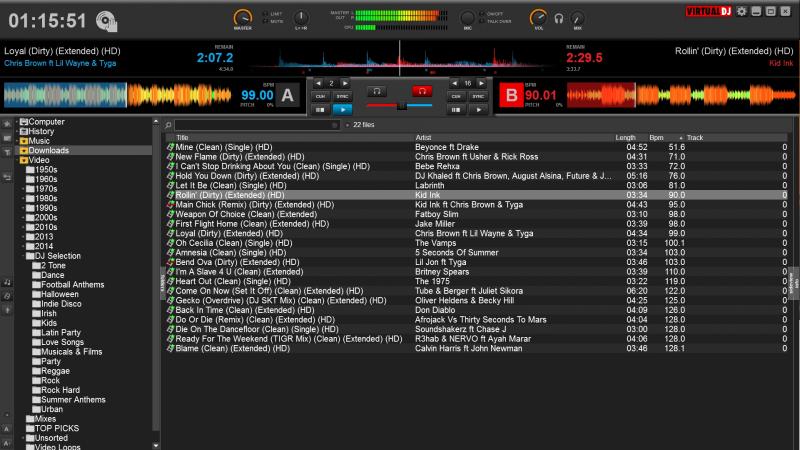Click the CUE button on deck A
Image resolution: width=800 pixels, height=450 pixels.
320,96
